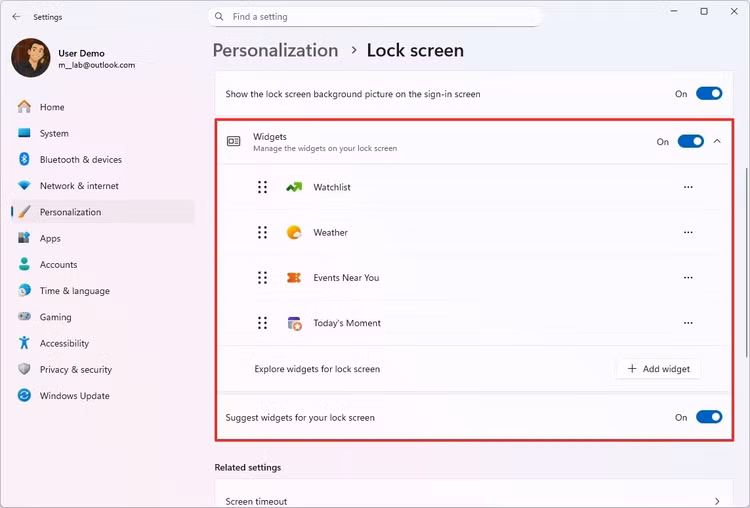
Task: Click the Find a setting search field
Action: pos(380,17)
